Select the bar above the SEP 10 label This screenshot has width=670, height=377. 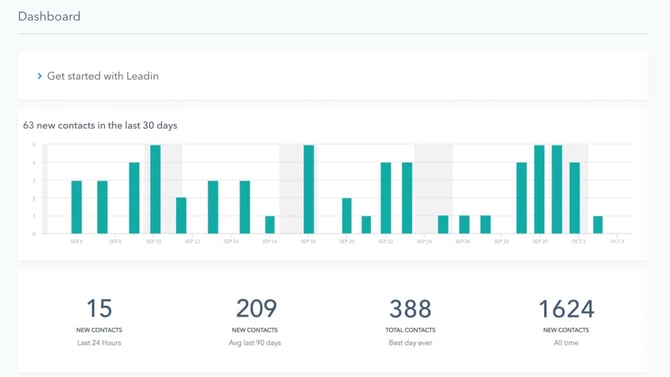tap(156, 189)
